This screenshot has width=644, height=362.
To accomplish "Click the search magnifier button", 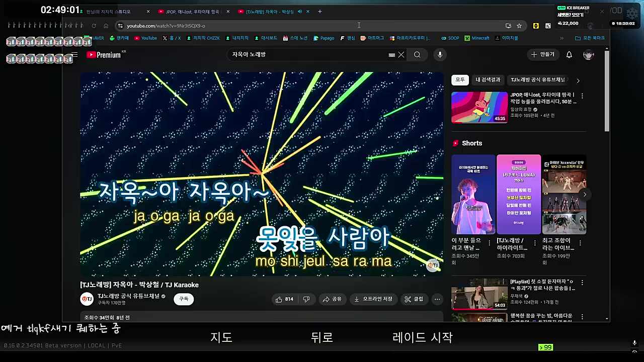I will [417, 55].
